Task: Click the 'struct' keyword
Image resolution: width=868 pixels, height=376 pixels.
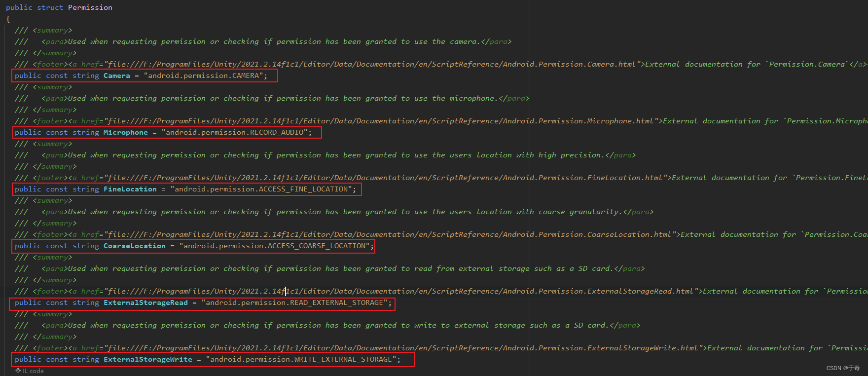Action: [x=50, y=7]
